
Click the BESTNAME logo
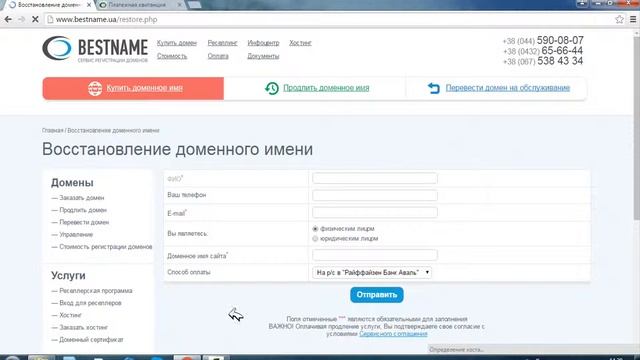click(x=95, y=49)
